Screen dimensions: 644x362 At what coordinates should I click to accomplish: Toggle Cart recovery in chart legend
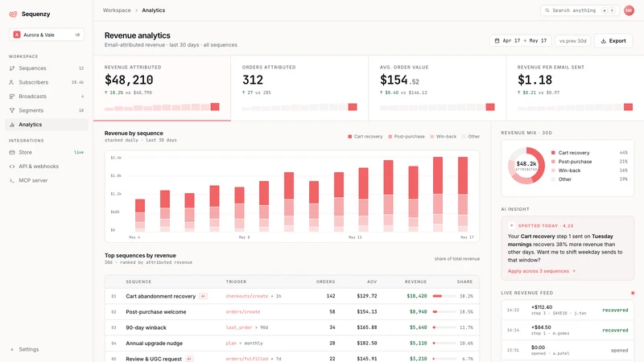point(365,136)
